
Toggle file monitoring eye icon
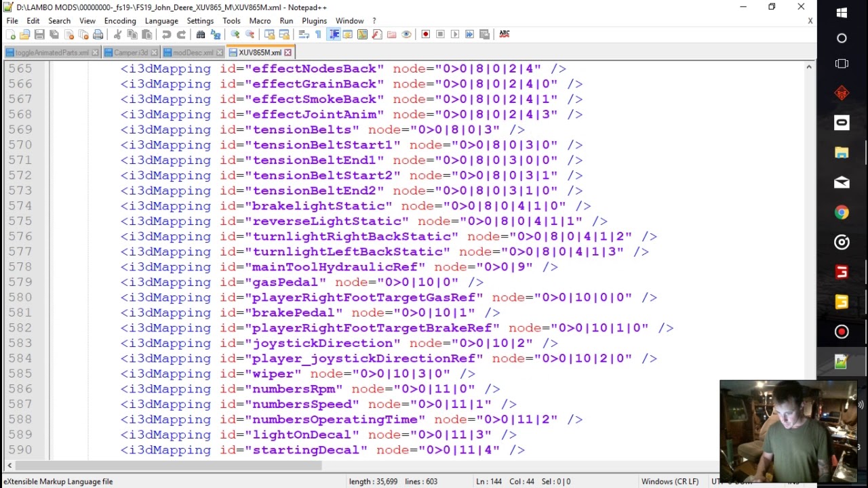[407, 34]
